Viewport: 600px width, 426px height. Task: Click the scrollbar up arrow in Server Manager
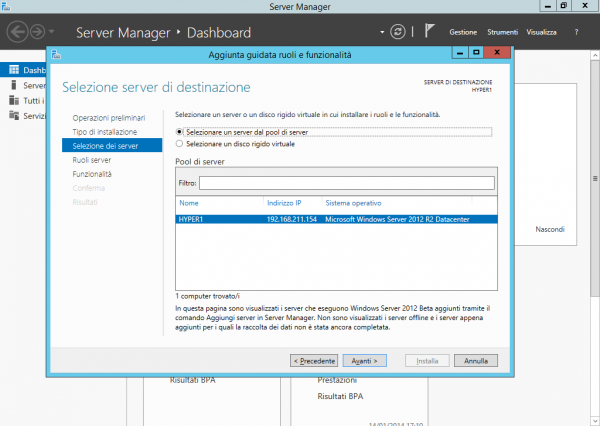(595, 55)
